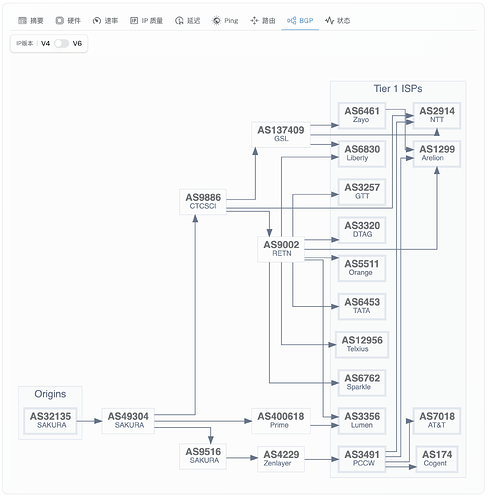Select the V4 label option
Viewport: 488px width, 500px height.
(45, 43)
